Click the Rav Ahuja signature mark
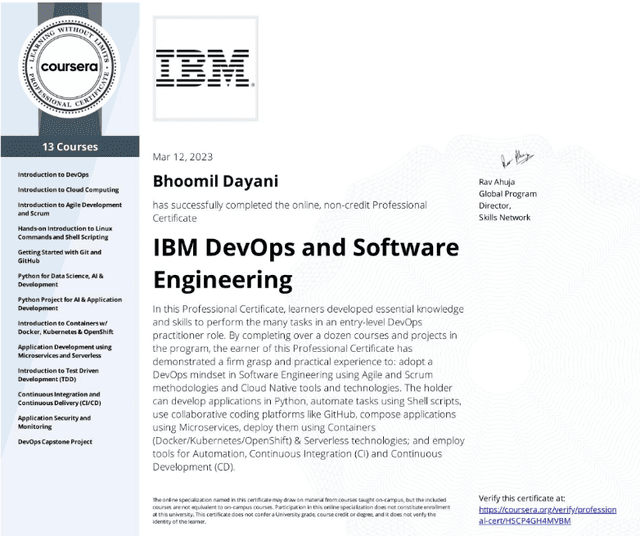The height and width of the screenshot is (536, 640). pyautogui.click(x=517, y=159)
